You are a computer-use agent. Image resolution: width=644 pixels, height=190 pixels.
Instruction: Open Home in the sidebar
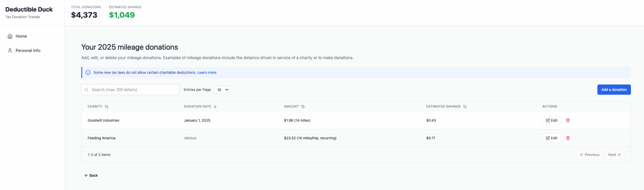tap(21, 36)
